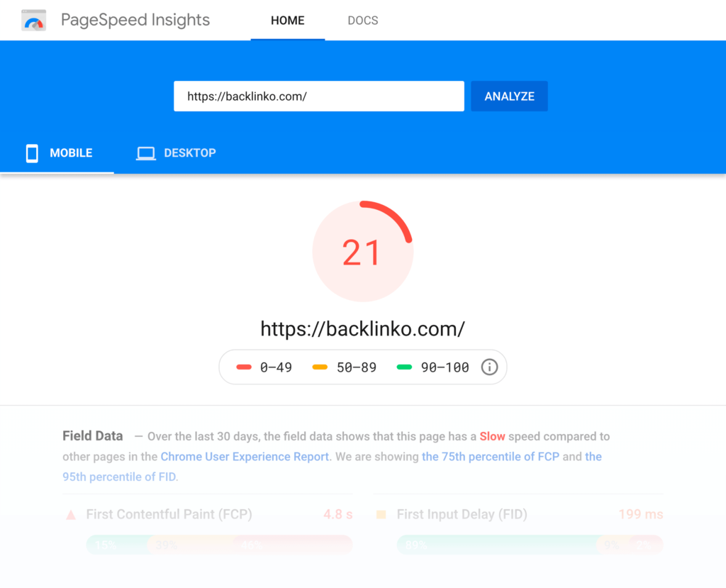Select the laptop icon on the Desktop tab
The height and width of the screenshot is (588, 726).
click(146, 152)
